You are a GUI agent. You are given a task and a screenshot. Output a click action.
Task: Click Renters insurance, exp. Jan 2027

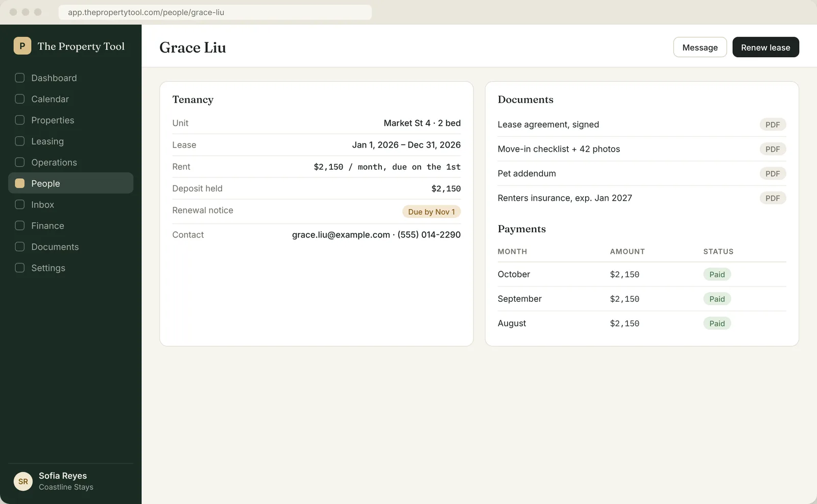565,198
